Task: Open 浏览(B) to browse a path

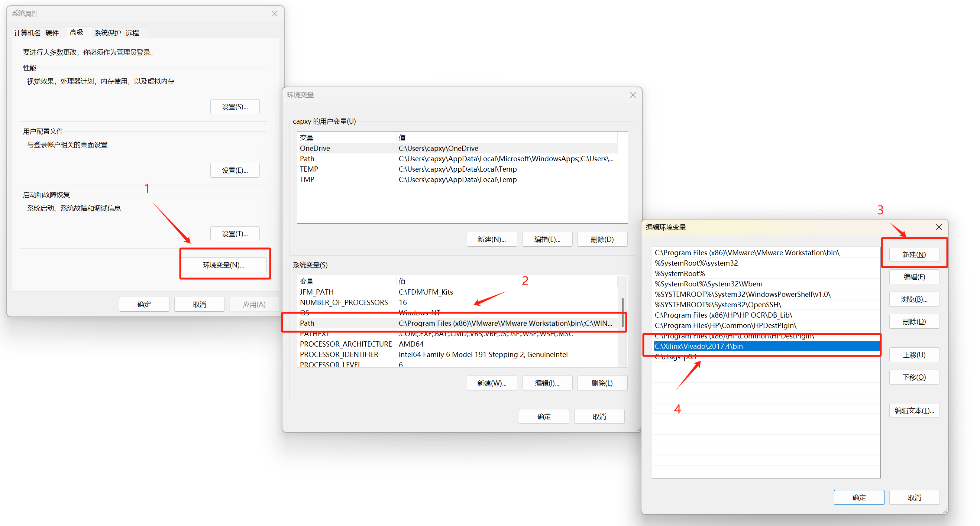Action: pyautogui.click(x=914, y=299)
